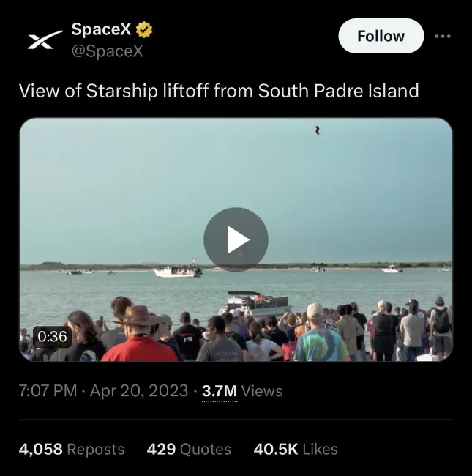Click the gold verified badge
Image resolution: width=472 pixels, height=476 pixels.
click(x=144, y=30)
